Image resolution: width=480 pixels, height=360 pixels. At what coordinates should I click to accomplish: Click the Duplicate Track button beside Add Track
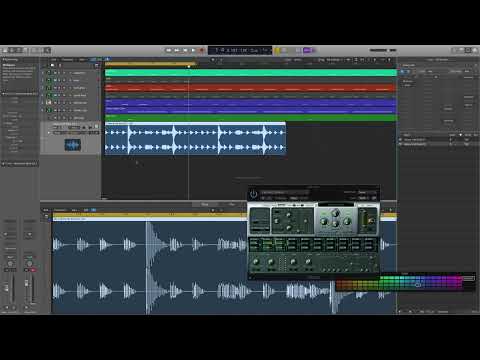[60, 65]
